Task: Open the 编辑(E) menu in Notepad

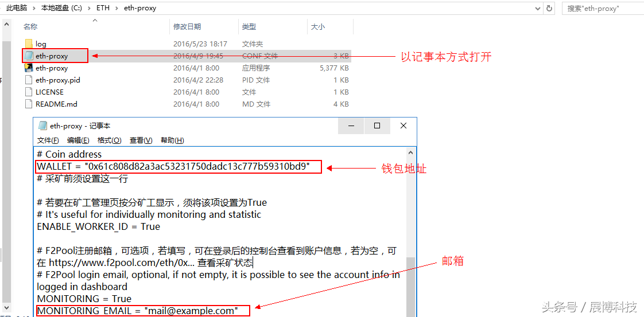Action: point(78,140)
